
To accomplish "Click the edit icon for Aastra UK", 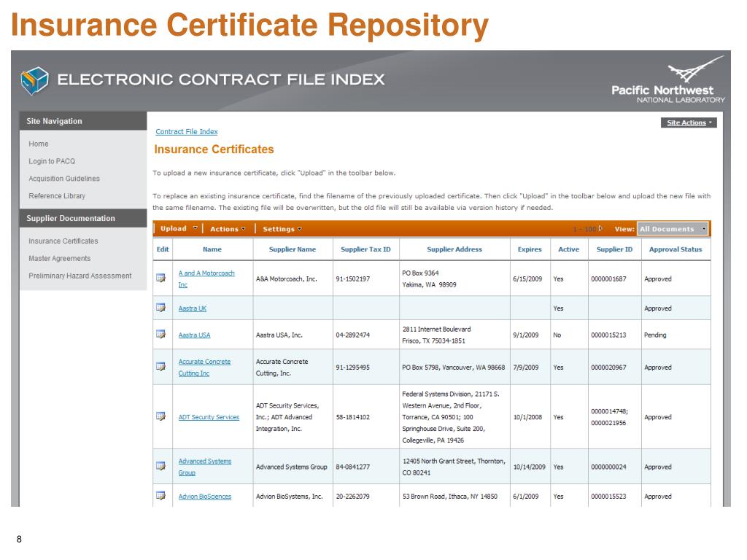I will coord(161,308).
